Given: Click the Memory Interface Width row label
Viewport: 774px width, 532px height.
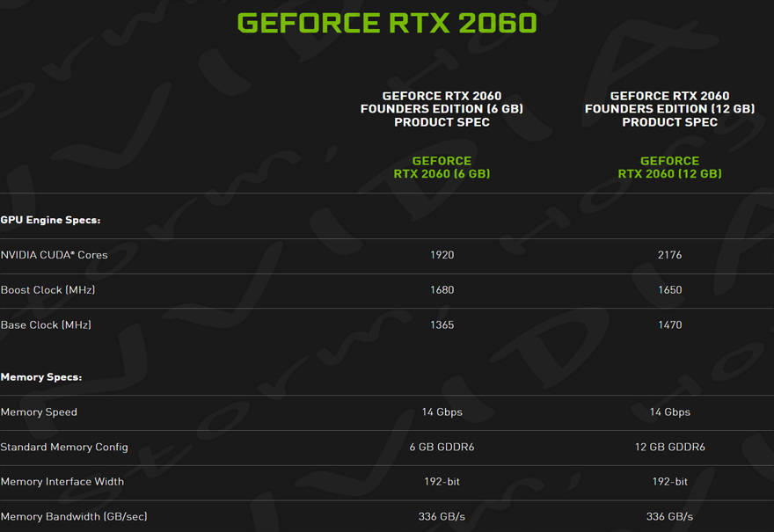Looking at the screenshot, I should (x=62, y=482).
